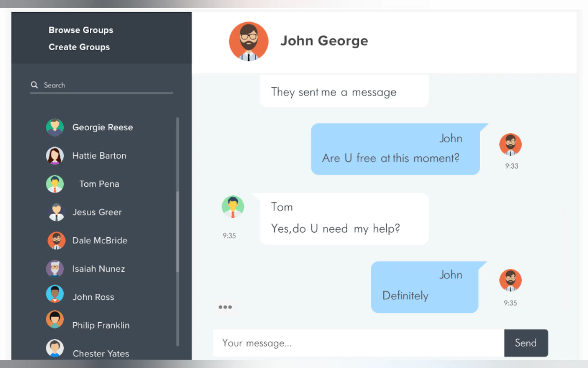588x368 pixels.
Task: Open Browse Groups menu item
Action: [x=81, y=30]
